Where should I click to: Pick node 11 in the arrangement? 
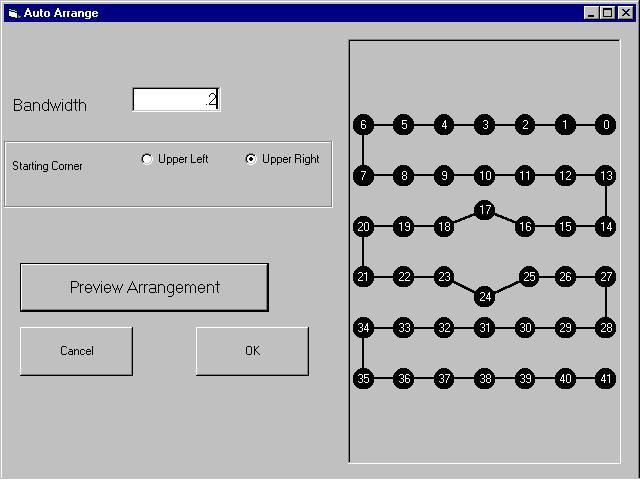[525, 176]
